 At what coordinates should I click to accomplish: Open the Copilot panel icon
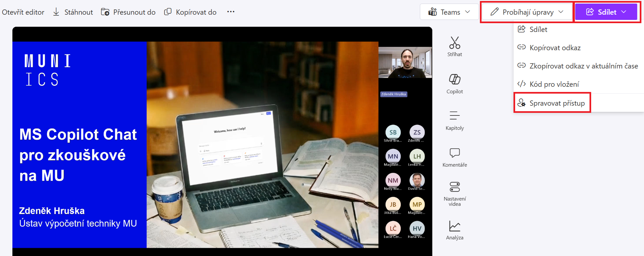tap(454, 79)
